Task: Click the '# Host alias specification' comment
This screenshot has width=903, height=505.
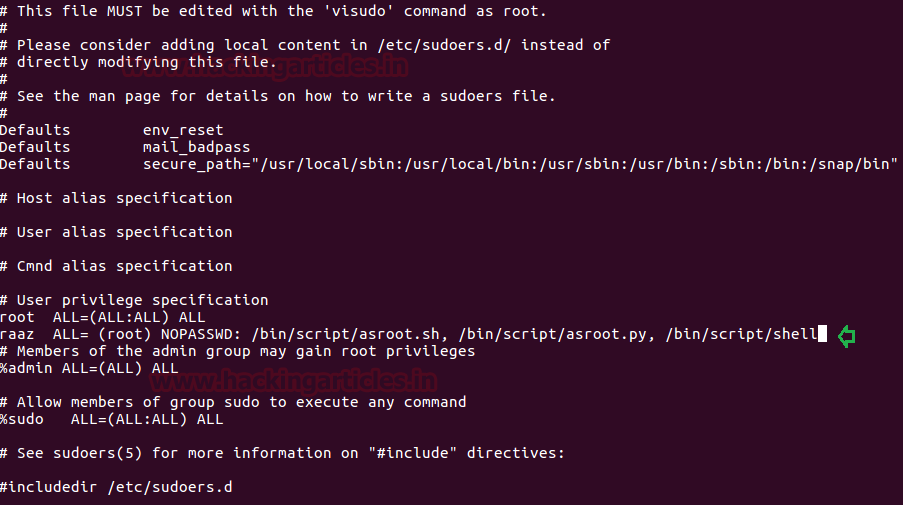Action: tap(116, 198)
